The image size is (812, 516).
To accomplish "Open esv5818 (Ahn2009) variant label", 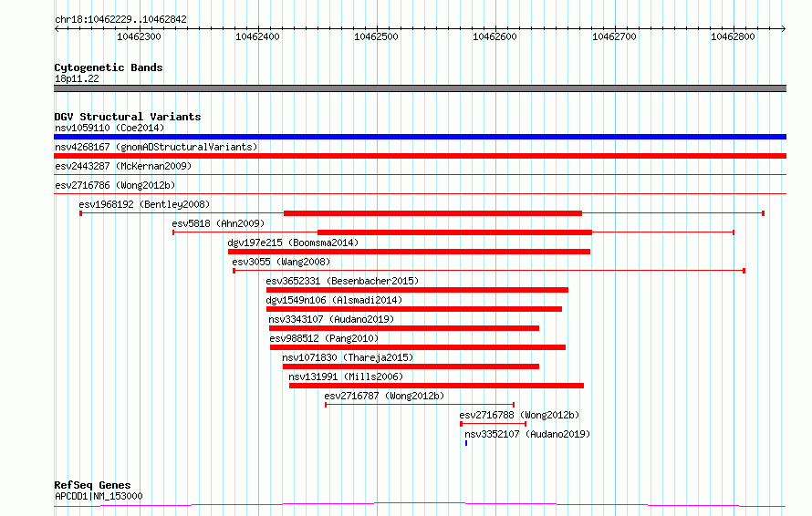I will [x=218, y=223].
